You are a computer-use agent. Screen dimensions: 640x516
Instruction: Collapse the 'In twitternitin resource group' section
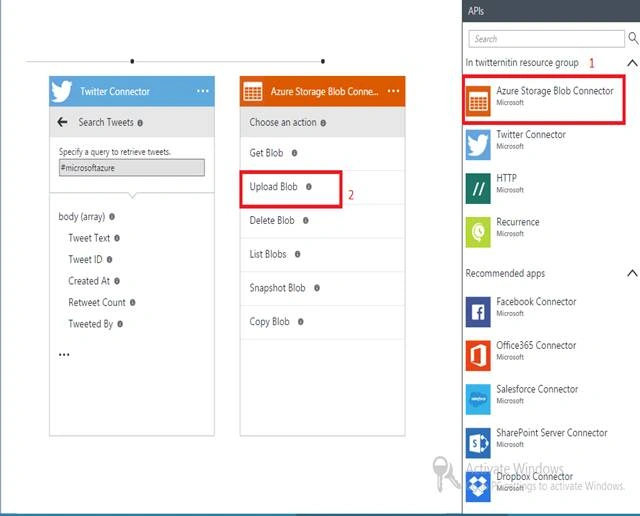click(632, 63)
